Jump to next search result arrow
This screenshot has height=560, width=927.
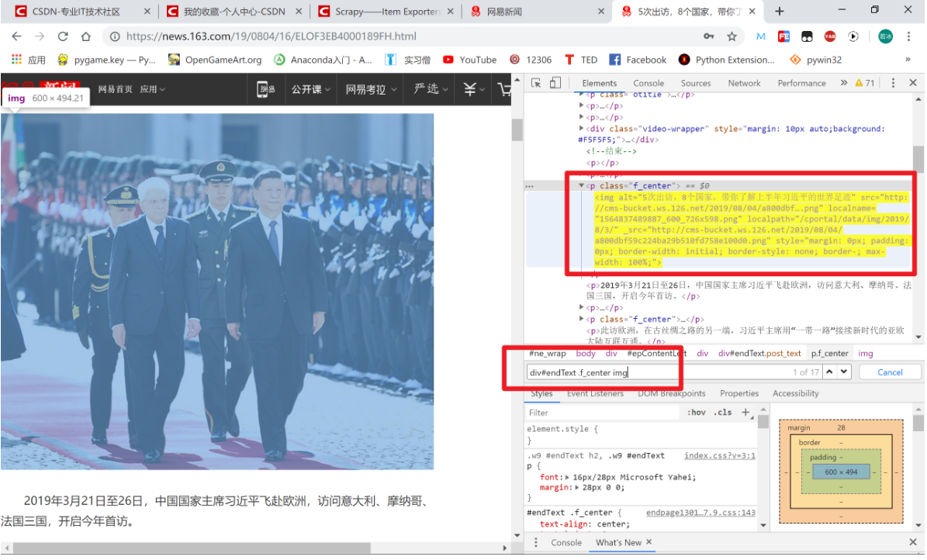(844, 372)
